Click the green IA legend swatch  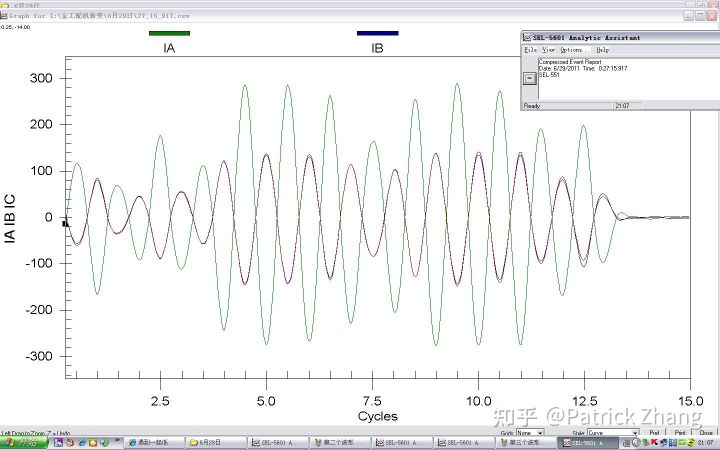pyautogui.click(x=169, y=33)
